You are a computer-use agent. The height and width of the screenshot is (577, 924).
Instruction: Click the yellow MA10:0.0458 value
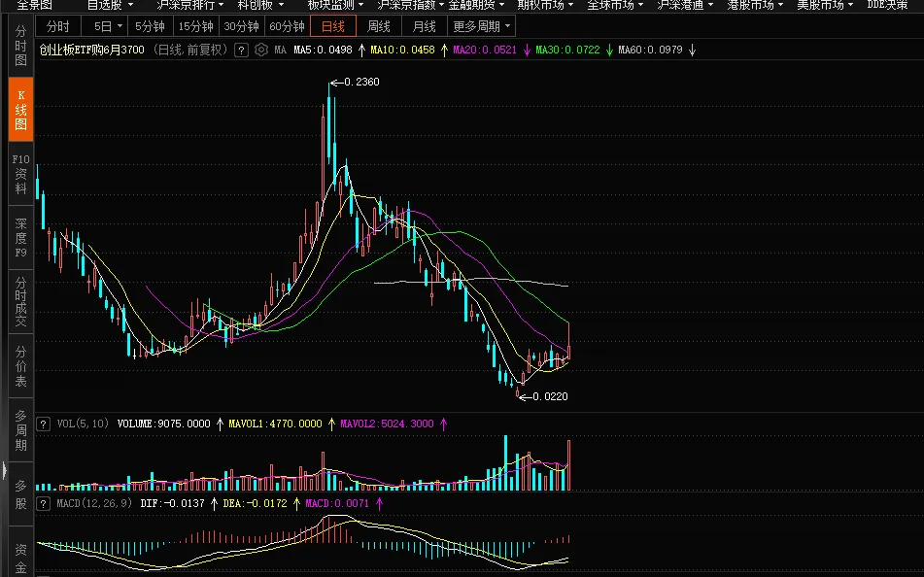coord(402,51)
